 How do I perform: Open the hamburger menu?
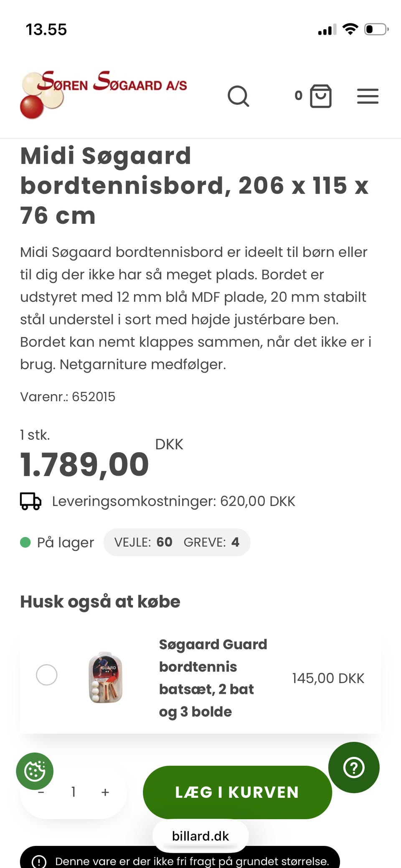click(368, 96)
